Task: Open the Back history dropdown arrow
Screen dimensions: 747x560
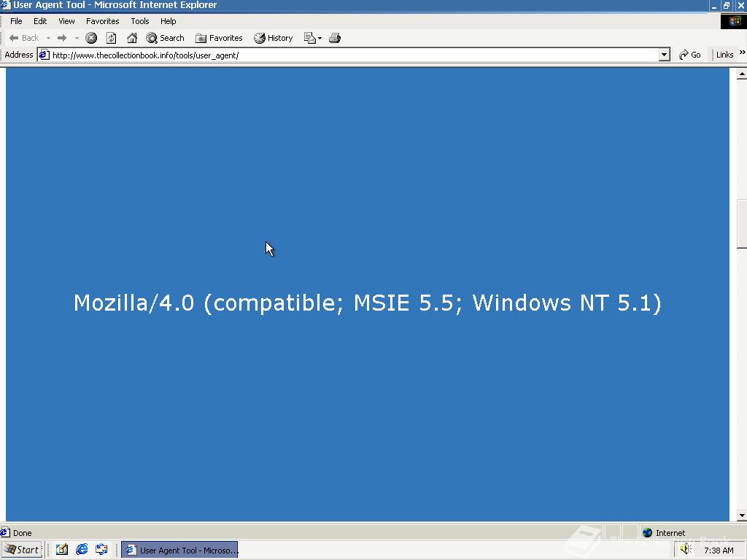Action: coord(48,38)
